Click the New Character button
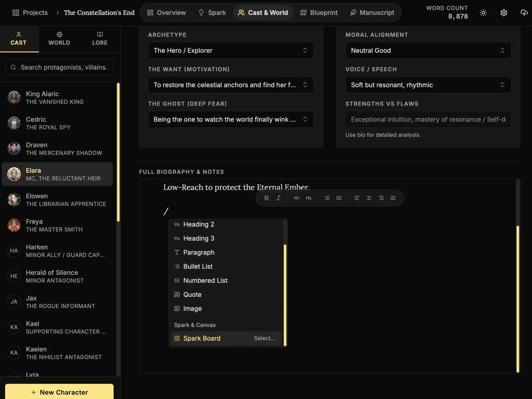The image size is (532, 399). 59,392
